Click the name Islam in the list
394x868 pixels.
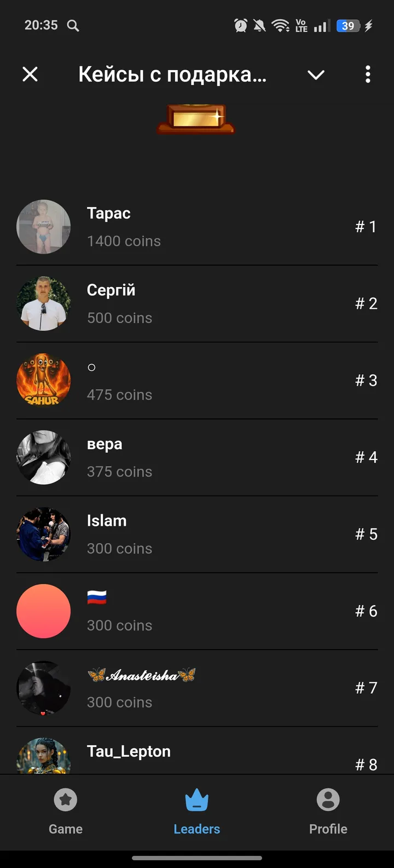coord(107,521)
